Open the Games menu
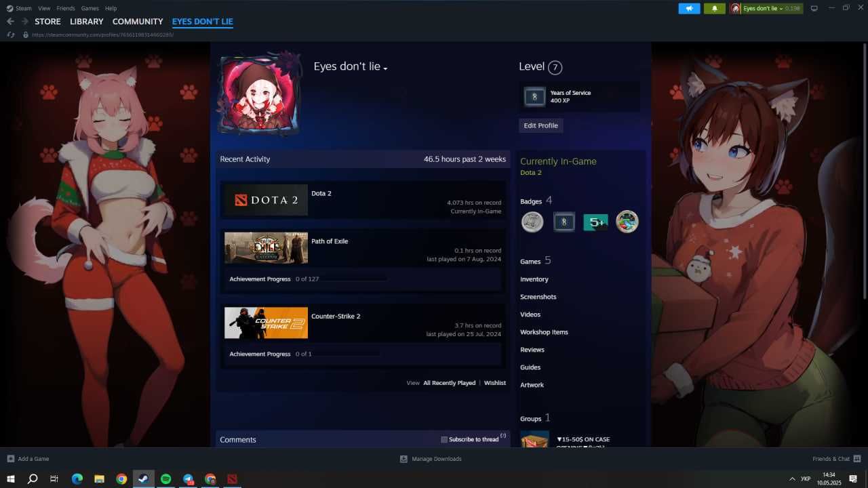 click(90, 8)
